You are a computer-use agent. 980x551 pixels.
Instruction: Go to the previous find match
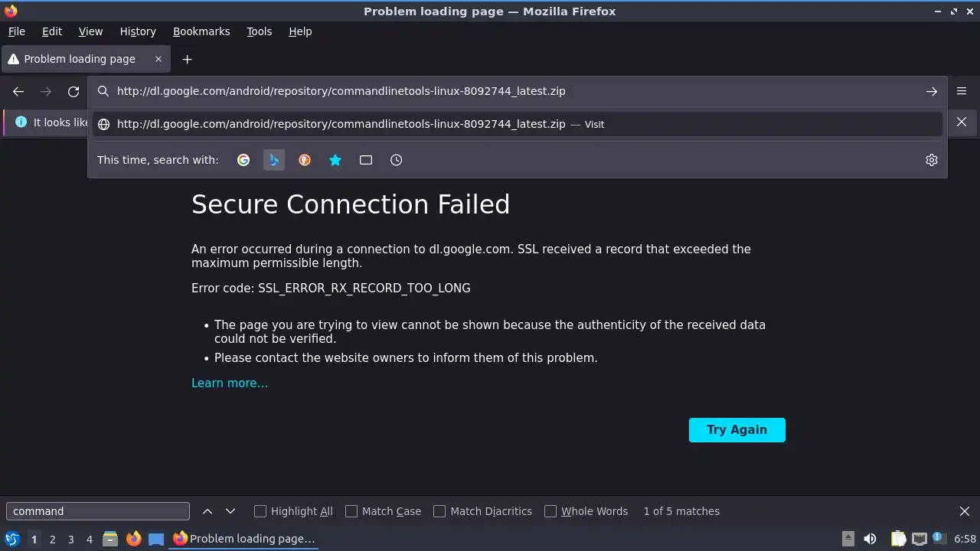click(207, 511)
